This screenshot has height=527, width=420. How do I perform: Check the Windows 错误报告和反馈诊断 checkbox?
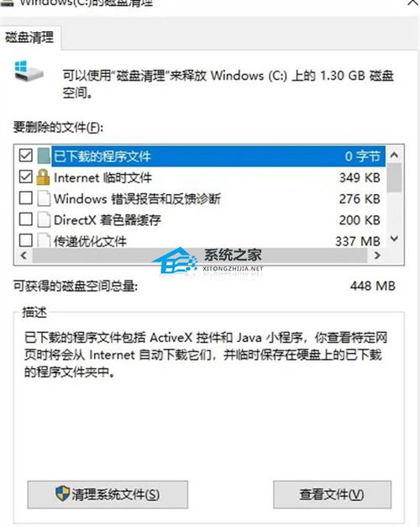click(26, 198)
